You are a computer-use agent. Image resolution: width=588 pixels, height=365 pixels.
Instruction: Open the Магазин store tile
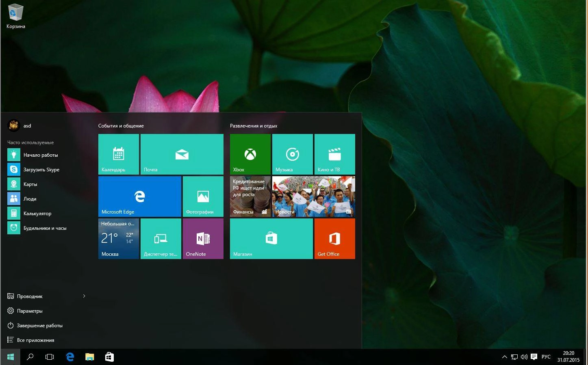click(x=271, y=239)
